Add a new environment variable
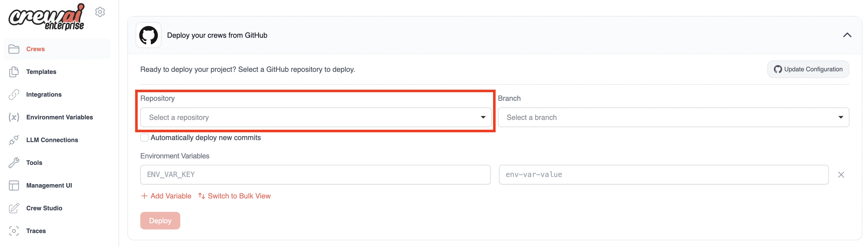 [x=166, y=196]
